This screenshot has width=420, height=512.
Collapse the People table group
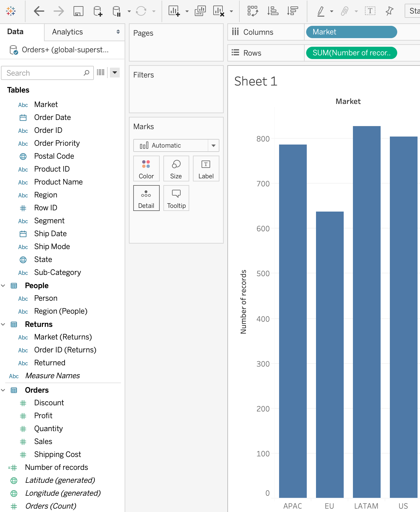[x=3, y=286]
